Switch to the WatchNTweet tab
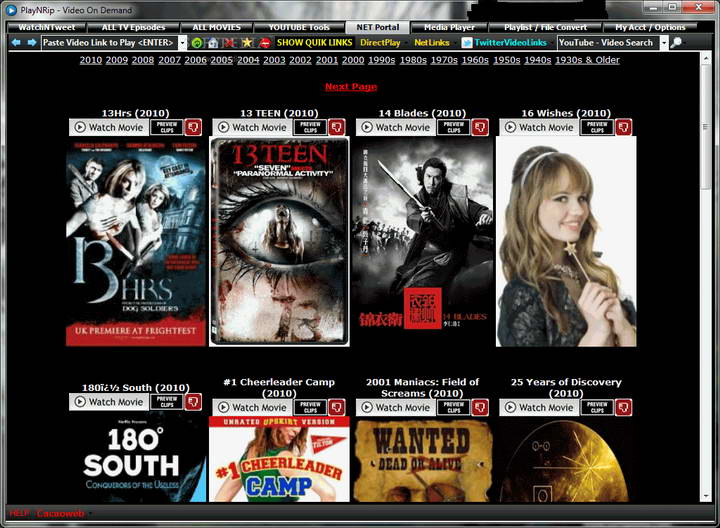 tap(46, 27)
